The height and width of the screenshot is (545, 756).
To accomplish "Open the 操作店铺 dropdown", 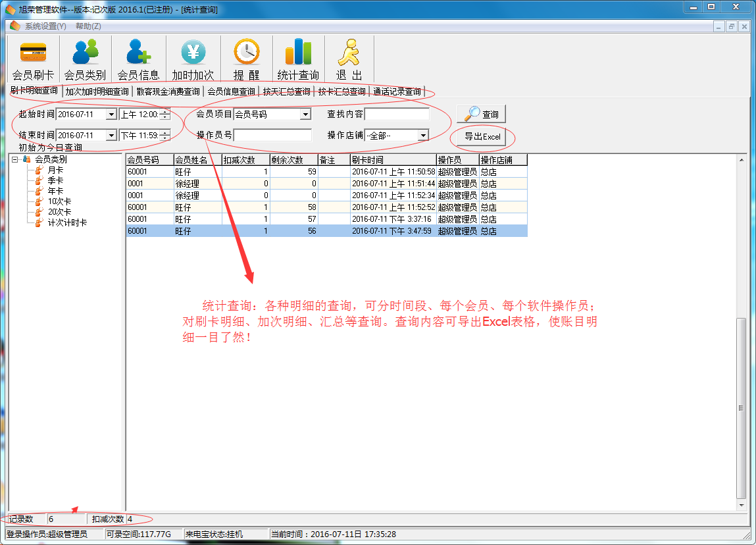I will coord(423,136).
